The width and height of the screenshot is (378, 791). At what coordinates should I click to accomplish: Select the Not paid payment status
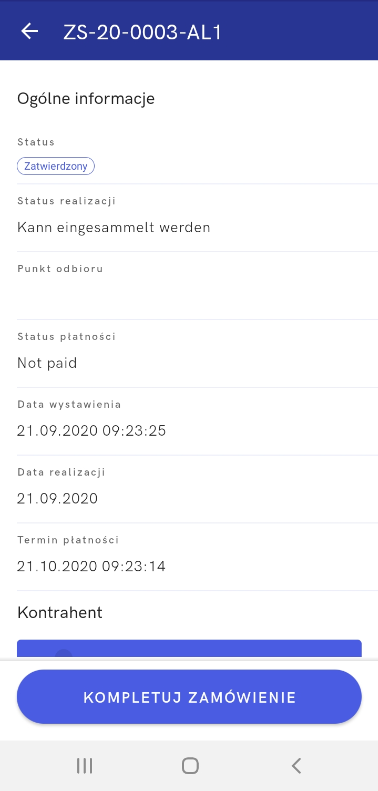(x=47, y=363)
